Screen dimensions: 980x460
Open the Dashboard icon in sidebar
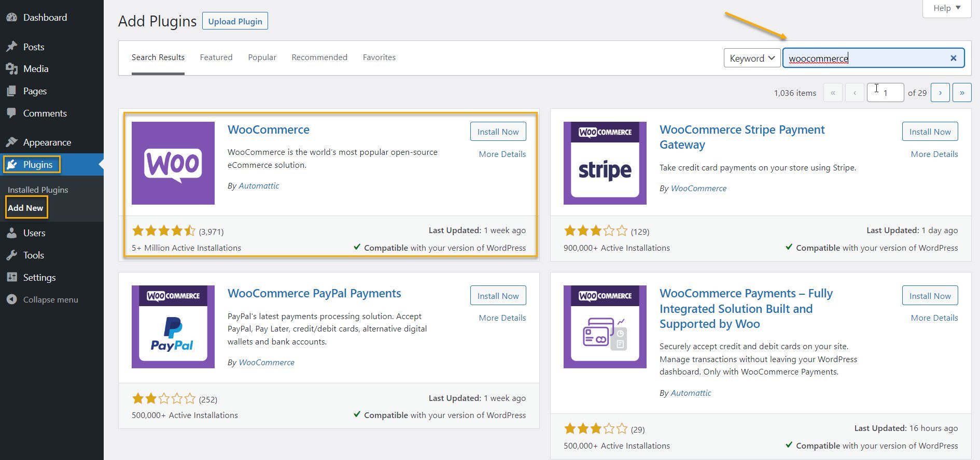[x=11, y=17]
